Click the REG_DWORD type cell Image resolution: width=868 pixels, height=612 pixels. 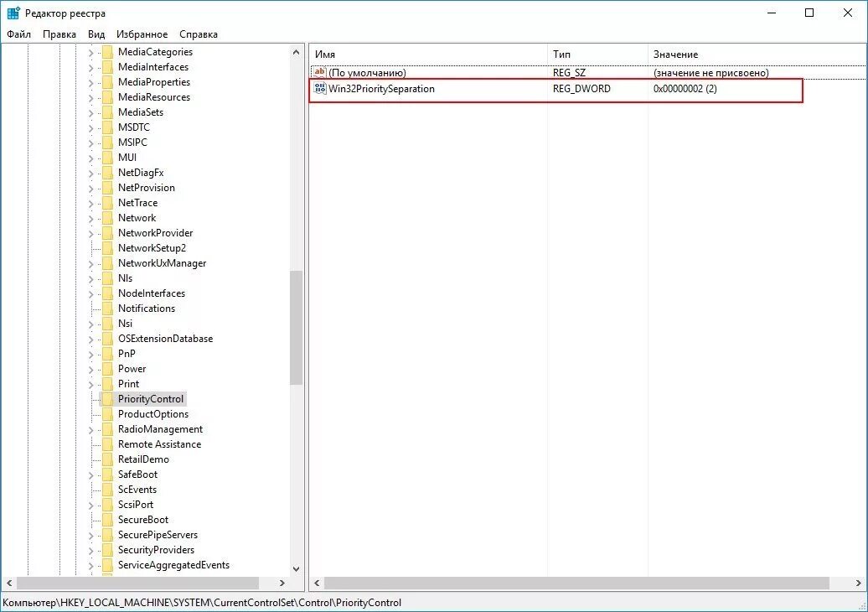point(581,89)
